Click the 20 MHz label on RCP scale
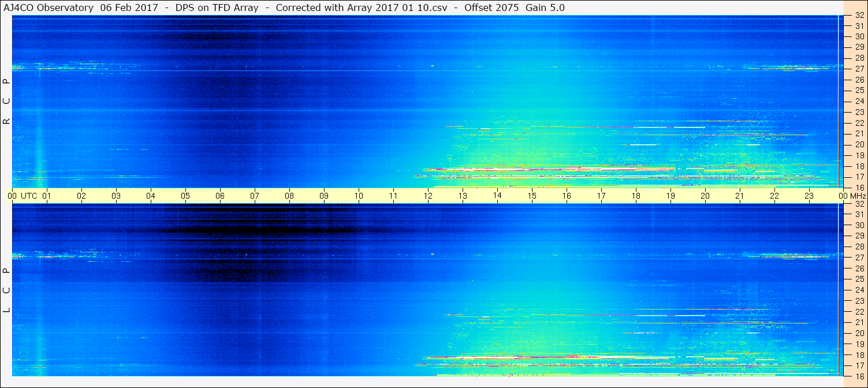This screenshot has height=388, width=868. coord(859,144)
